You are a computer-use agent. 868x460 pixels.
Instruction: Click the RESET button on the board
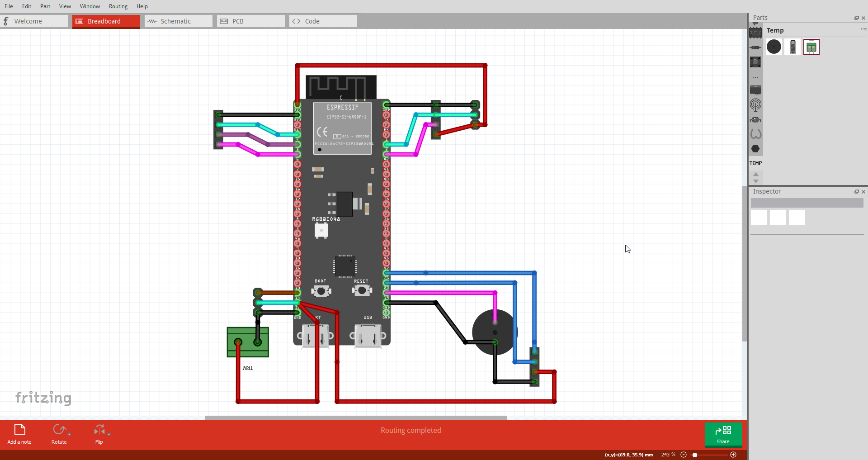tap(362, 290)
